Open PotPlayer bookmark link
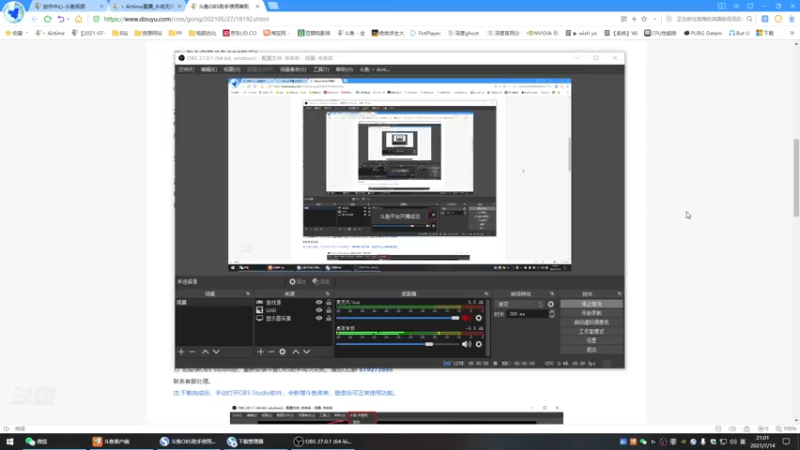The width and height of the screenshot is (800, 450). click(x=426, y=33)
